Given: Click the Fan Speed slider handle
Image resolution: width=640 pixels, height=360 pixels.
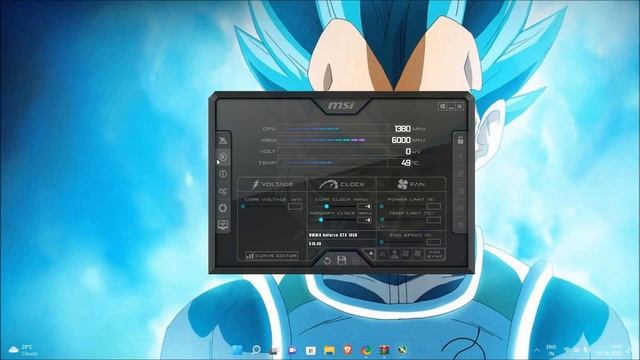Looking at the screenshot, I should point(382,242).
